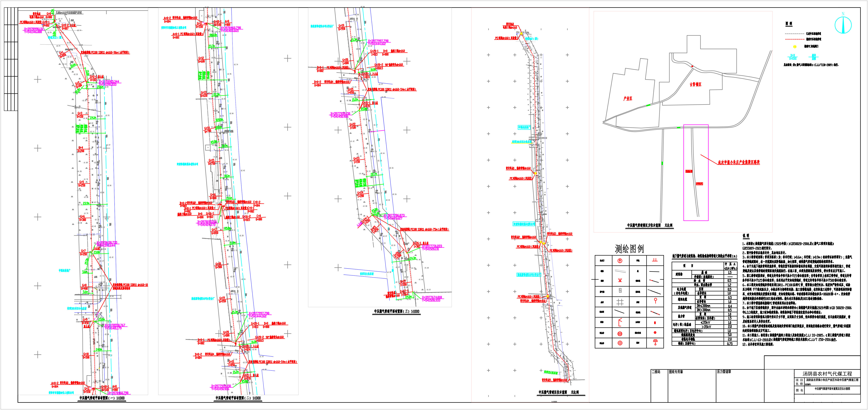The height and width of the screenshot is (410, 868).
Task: Click the 汤阴县农村气代煤工程 title block text
Action: [x=827, y=374]
